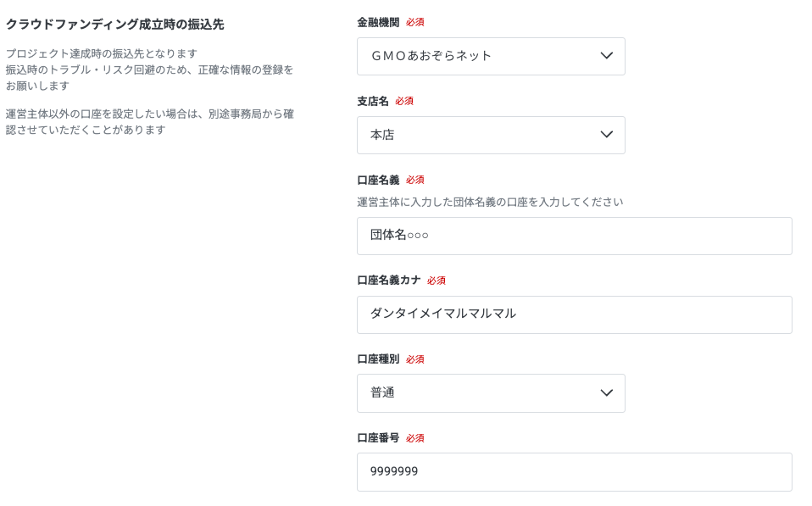Click the 口座番号 field label
This screenshot has height=506, width=812.
[378, 437]
